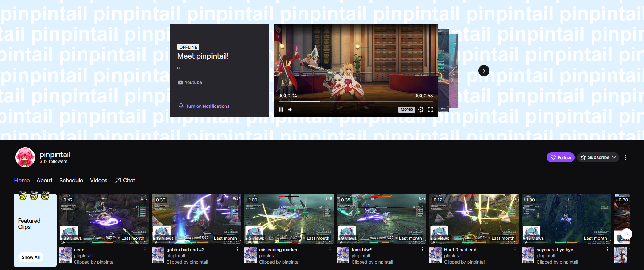644x270 pixels.
Task: Switch to the Home tab
Action: 22,181
